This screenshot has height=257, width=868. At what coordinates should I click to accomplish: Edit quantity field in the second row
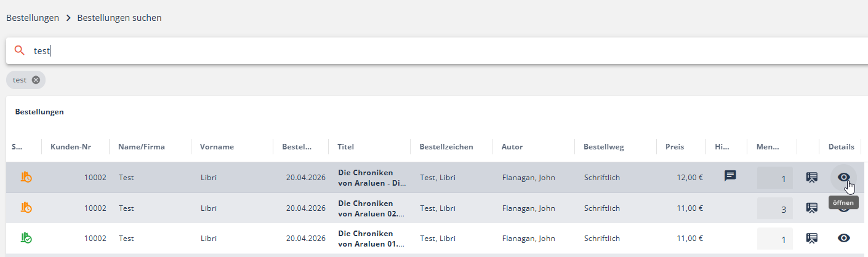tap(775, 209)
